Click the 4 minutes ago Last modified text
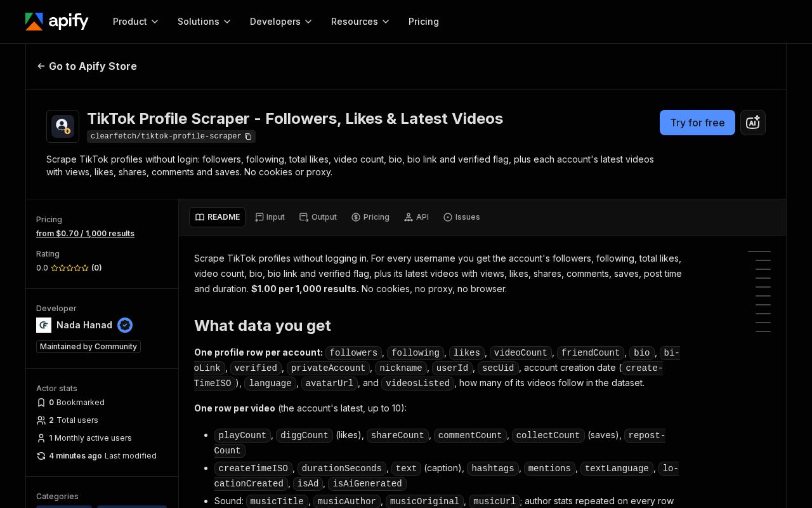The image size is (812, 508). pos(103,456)
